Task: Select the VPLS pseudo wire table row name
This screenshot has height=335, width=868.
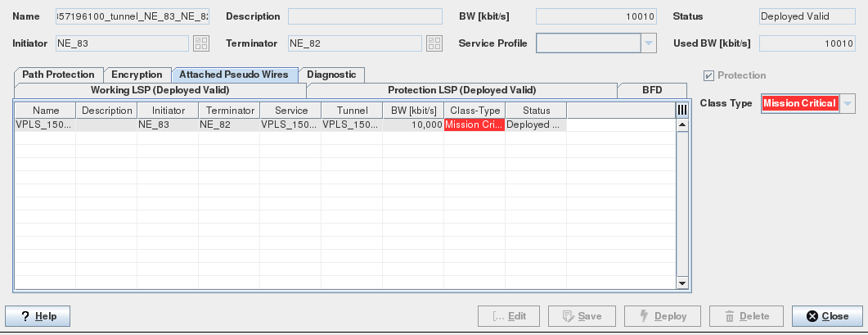Action: pyautogui.click(x=44, y=125)
